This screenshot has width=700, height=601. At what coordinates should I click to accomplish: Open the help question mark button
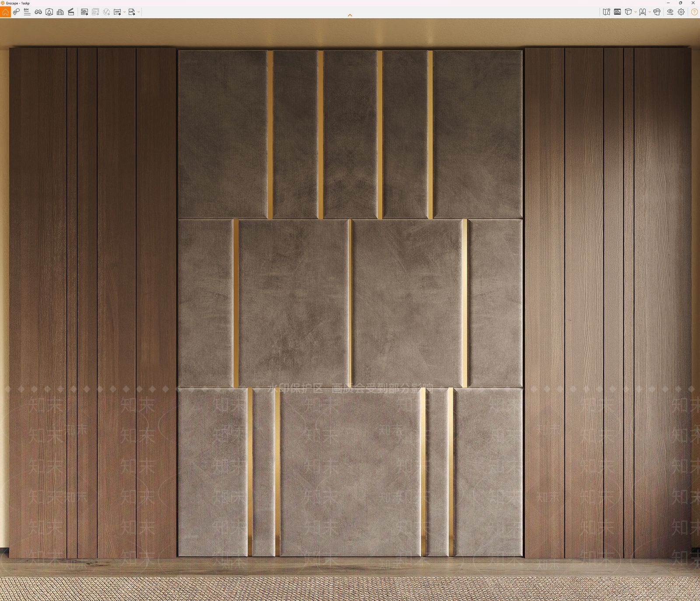pos(694,12)
